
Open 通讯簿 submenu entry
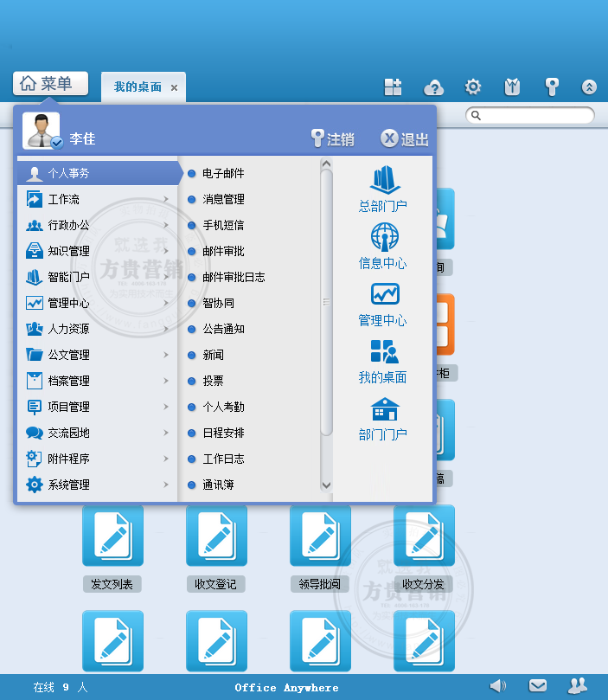coord(218,485)
